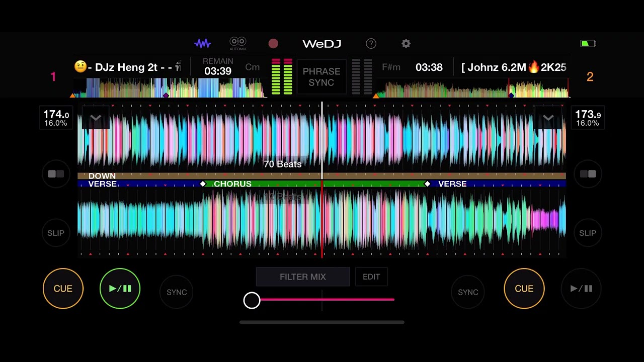Toggle SYNC for deck 2

pos(468,292)
